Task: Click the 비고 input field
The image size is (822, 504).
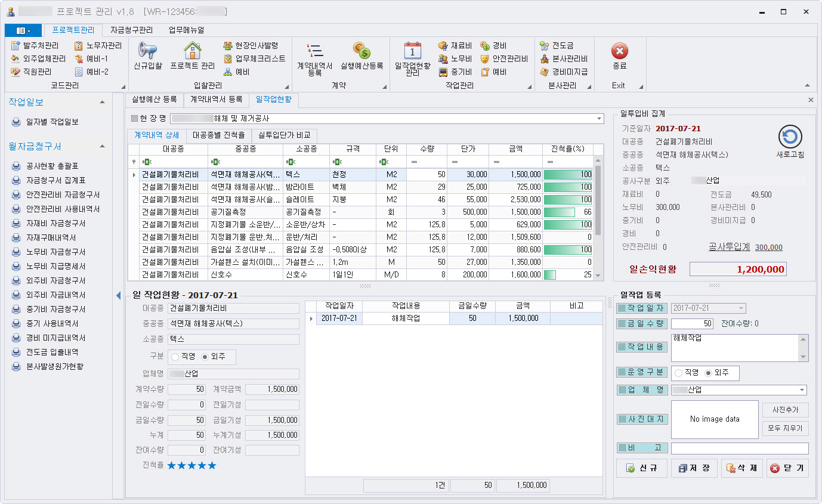Action: [x=739, y=448]
